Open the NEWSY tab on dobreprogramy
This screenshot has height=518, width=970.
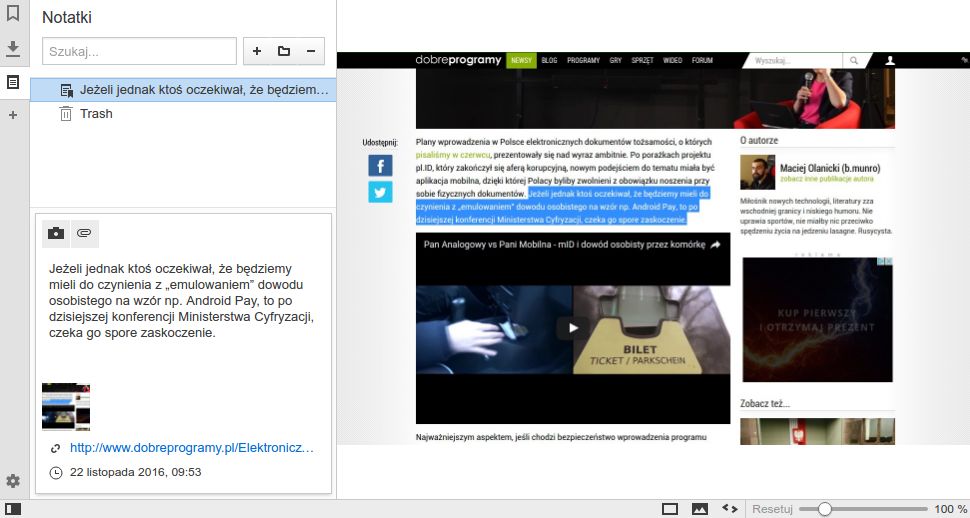tap(521, 60)
